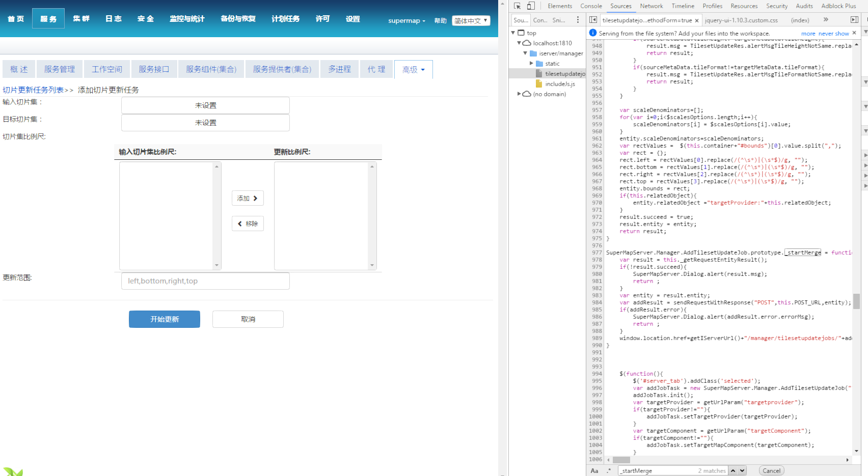Viewport: 868px width, 476px height.
Task: Toggle regex search option
Action: coord(609,471)
